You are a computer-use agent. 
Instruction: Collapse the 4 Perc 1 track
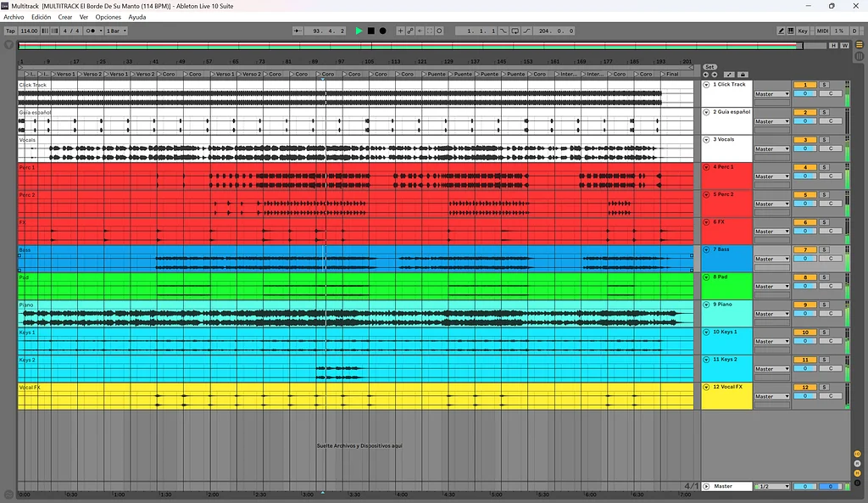[x=706, y=167]
